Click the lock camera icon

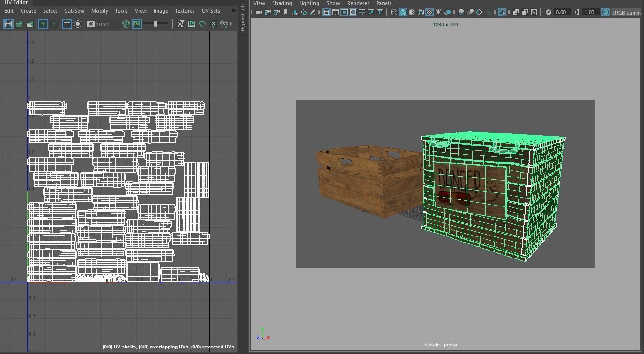[267, 12]
